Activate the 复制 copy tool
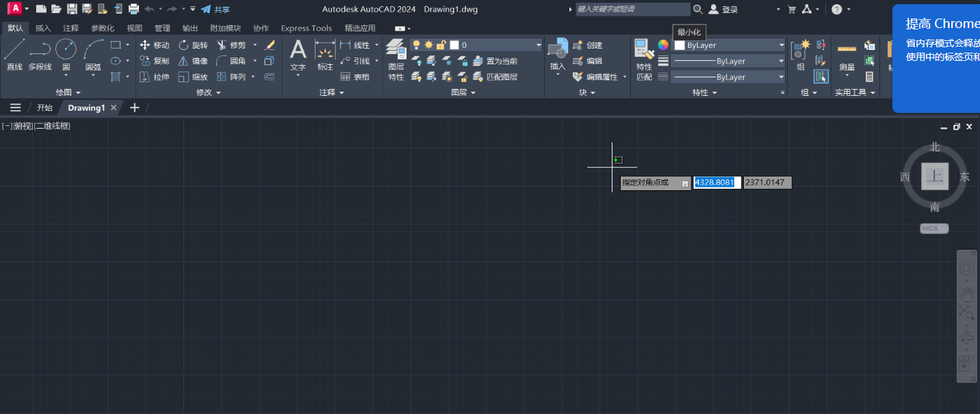 [x=155, y=60]
